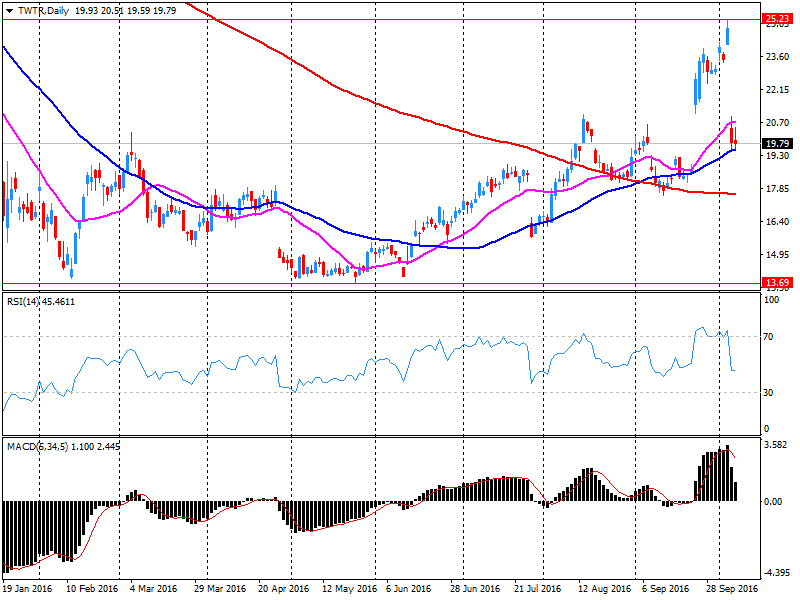
Task: Click the dropdown triangle beside TWTR,Daily
Action: click(9, 11)
